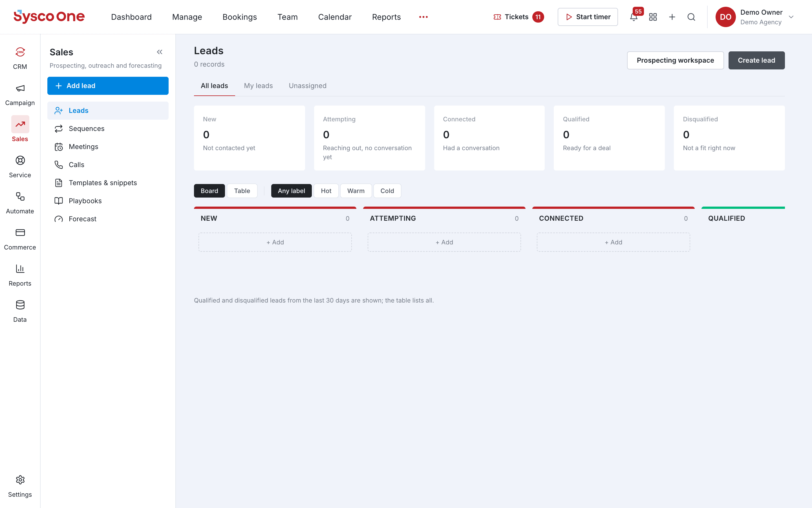This screenshot has width=812, height=508.
Task: Click the plus quick-add icon in header
Action: pyautogui.click(x=672, y=17)
